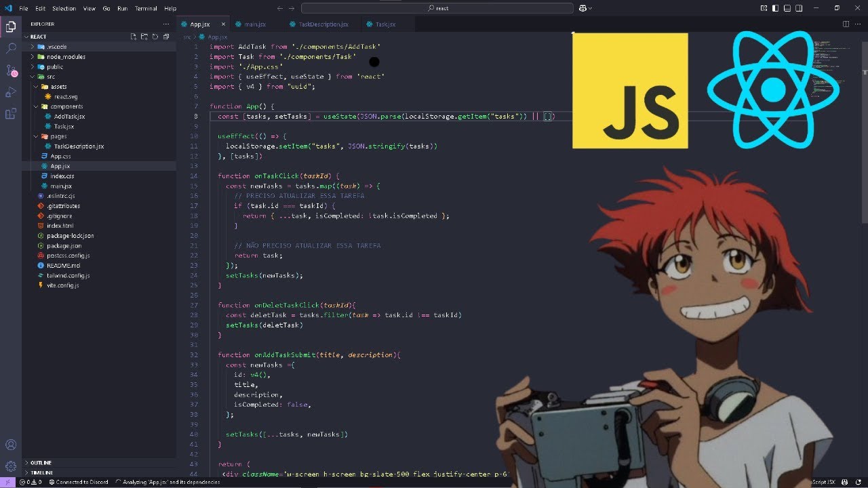Split the editor to the right
Screen dimensions: 868x488
(846, 24)
